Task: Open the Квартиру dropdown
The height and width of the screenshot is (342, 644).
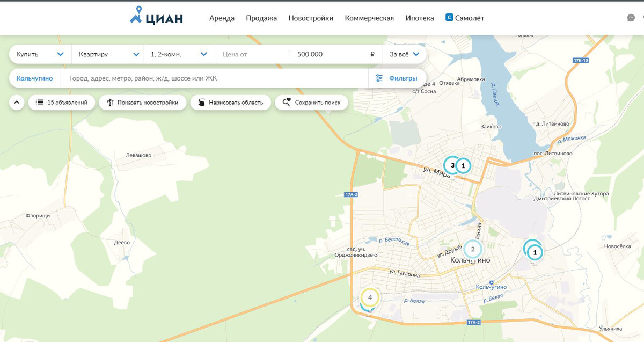Action: pyautogui.click(x=107, y=54)
